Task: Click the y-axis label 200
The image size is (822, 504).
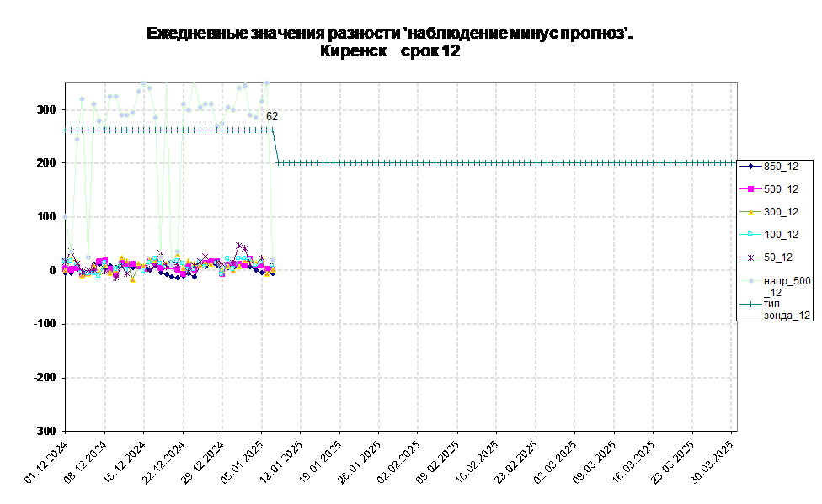Action: click(x=46, y=163)
